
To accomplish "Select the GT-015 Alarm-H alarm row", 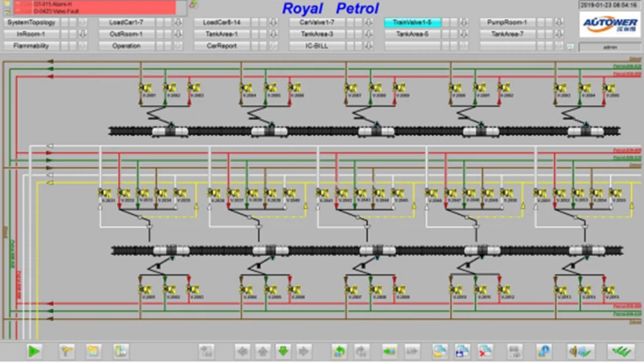I will (x=95, y=4).
